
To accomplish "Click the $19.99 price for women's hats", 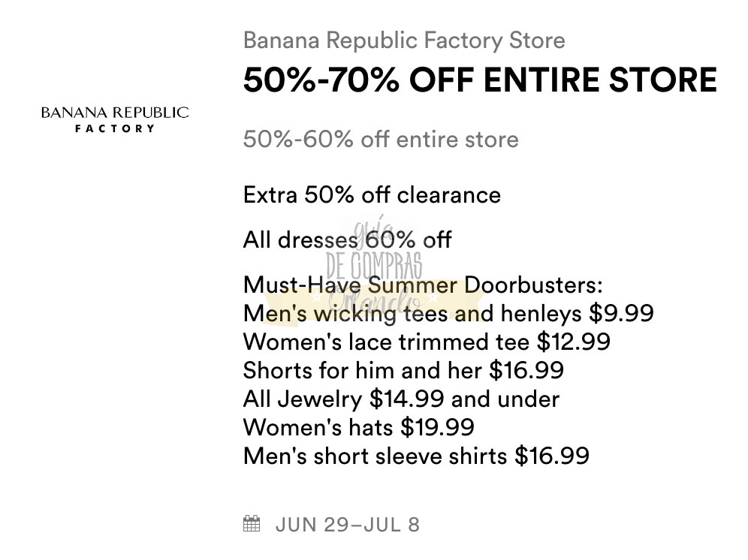I will click(x=437, y=427).
